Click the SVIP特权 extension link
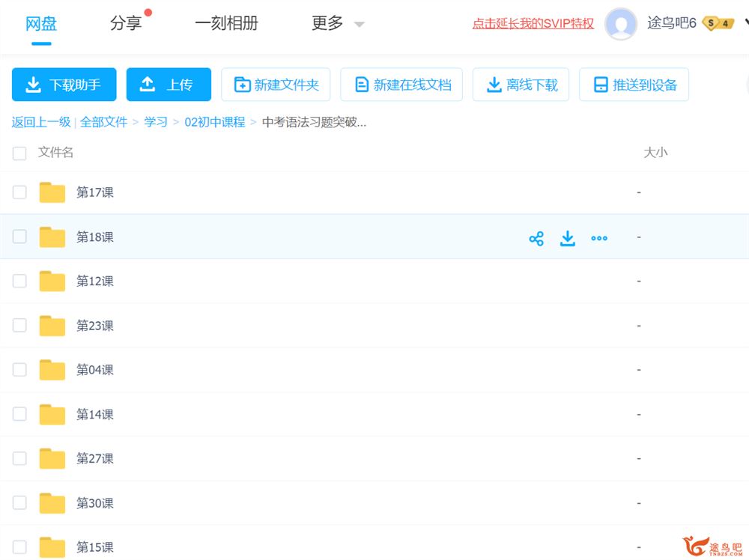This screenshot has width=749, height=560. (x=533, y=23)
